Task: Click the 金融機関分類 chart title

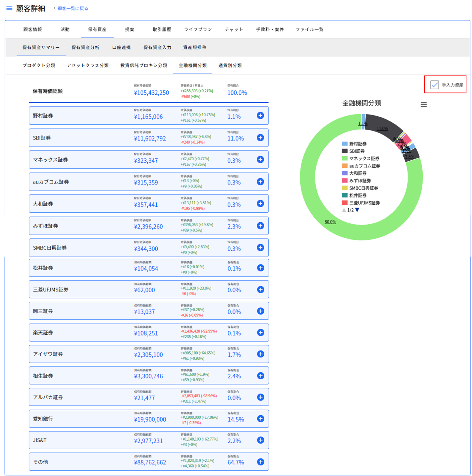Action: 361,103
